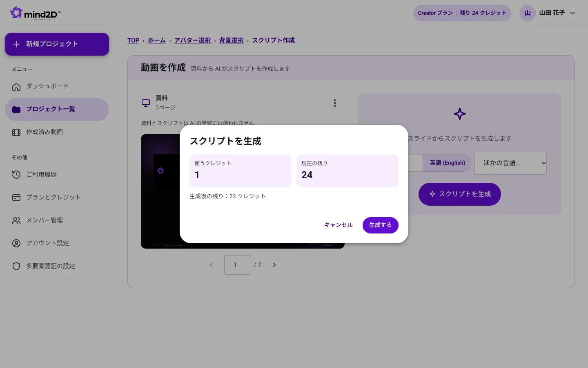Click the 動画を作成 heading
The width and height of the screenshot is (588, 368).
(163, 67)
